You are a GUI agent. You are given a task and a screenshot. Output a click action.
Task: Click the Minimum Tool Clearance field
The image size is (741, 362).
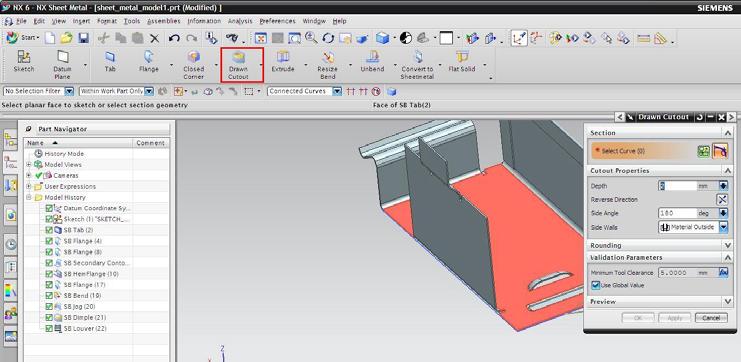point(678,273)
